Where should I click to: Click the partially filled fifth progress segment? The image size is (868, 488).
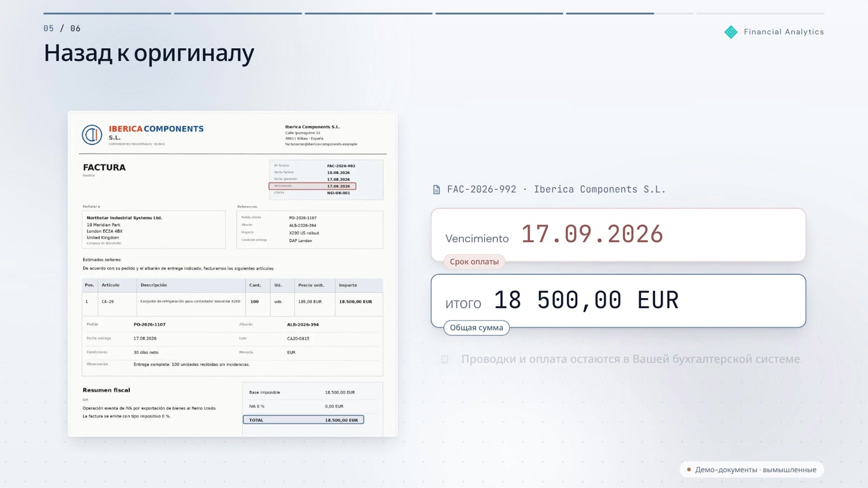630,13
